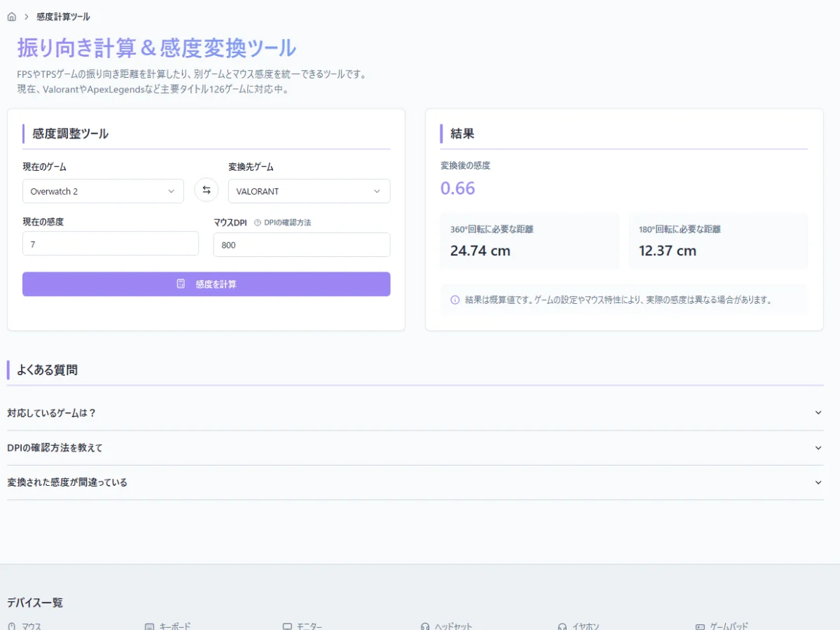Click the swap games arrows icon

[206, 190]
